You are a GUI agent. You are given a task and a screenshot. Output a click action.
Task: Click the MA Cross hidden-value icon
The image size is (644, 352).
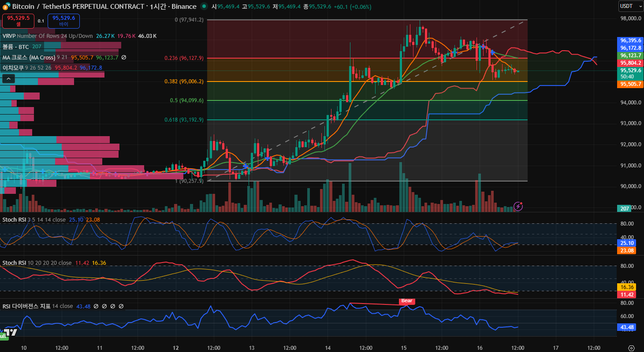[x=124, y=57]
